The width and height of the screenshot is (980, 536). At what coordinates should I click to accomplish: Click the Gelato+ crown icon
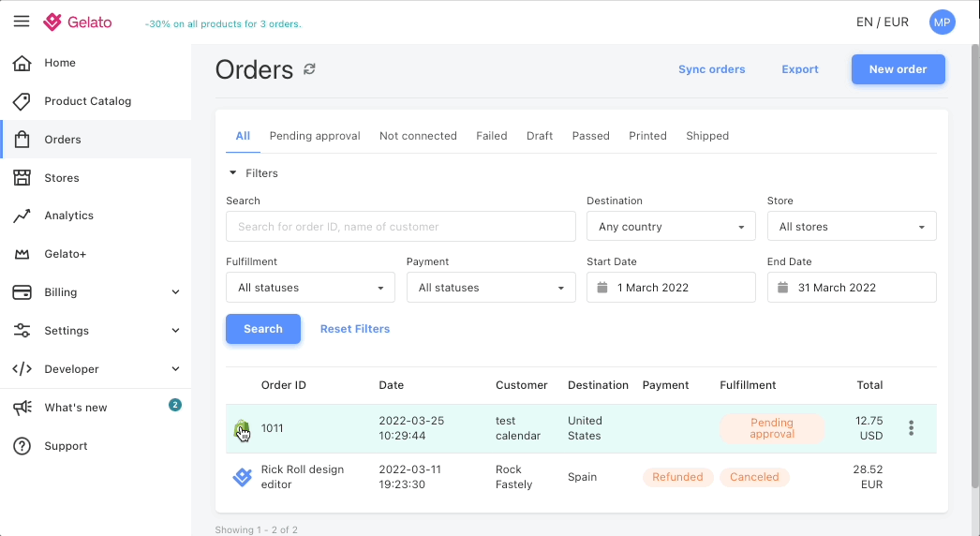tap(22, 254)
